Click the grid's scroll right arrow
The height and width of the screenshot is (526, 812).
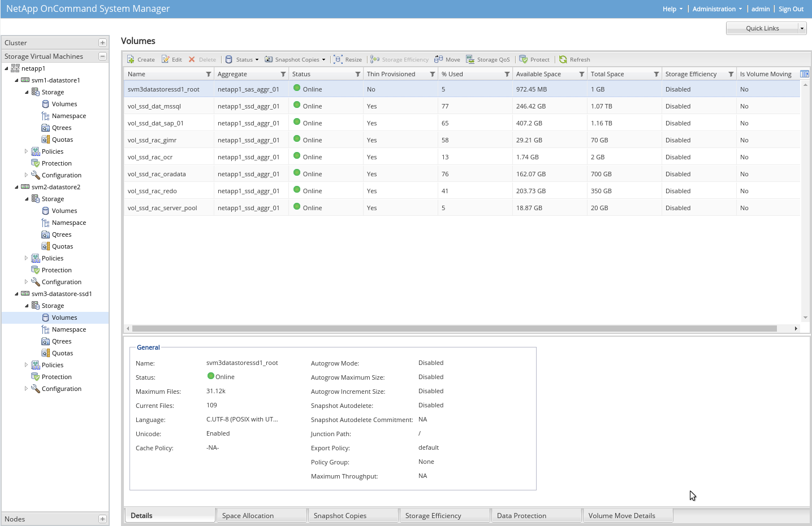[796, 328]
